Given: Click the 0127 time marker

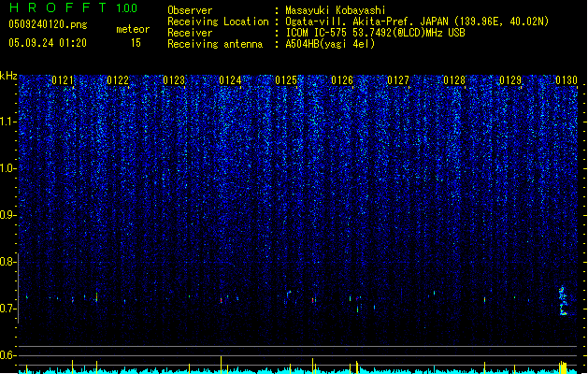Looking at the screenshot, I should pyautogui.click(x=398, y=80).
